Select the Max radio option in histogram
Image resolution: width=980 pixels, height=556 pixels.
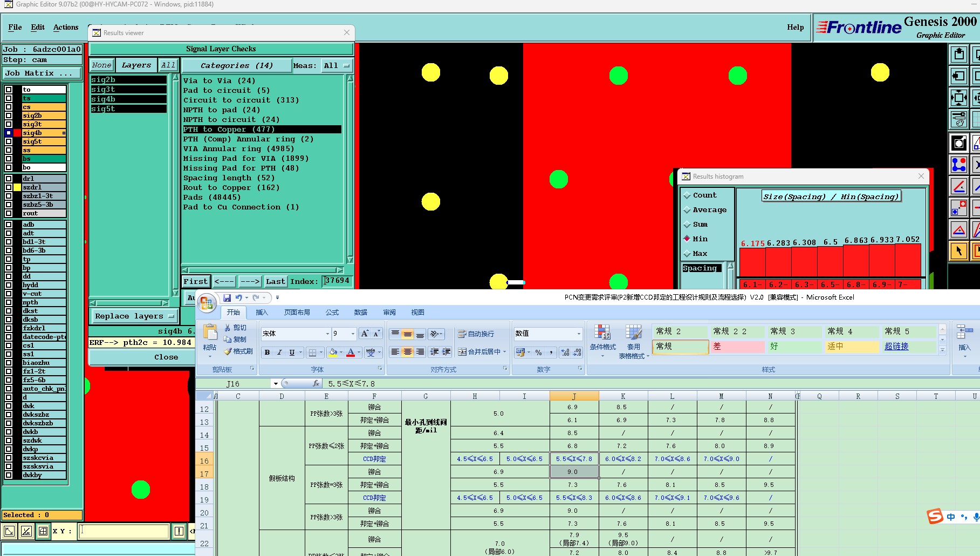coord(687,254)
